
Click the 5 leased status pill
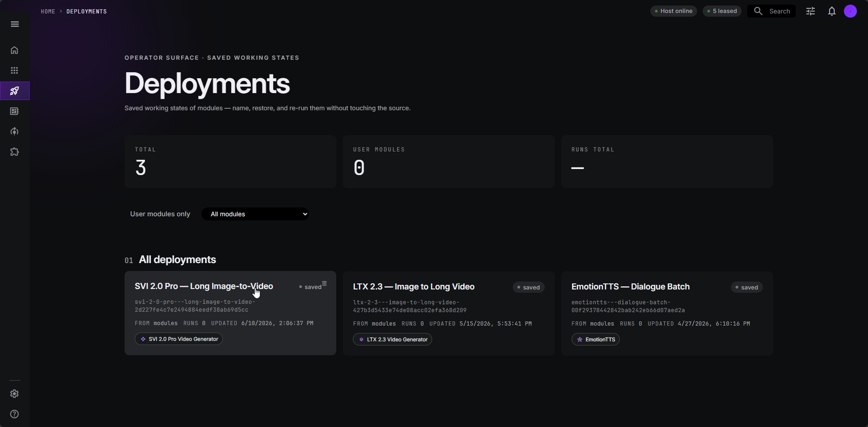[722, 11]
